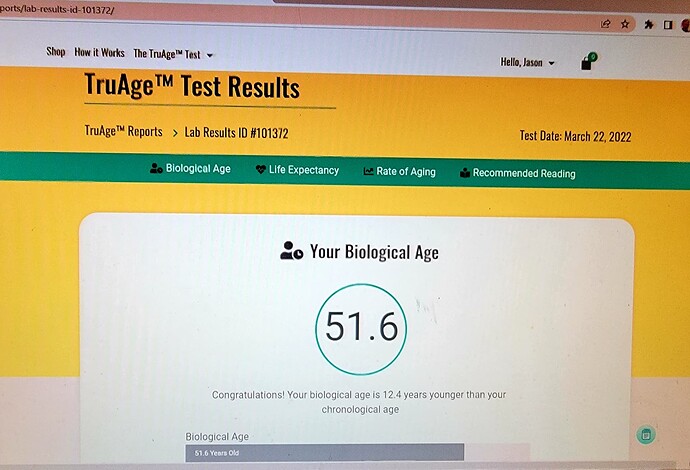690x470 pixels.
Task: Click Lab Results ID #101372 breadcrumb
Action: [x=236, y=132]
